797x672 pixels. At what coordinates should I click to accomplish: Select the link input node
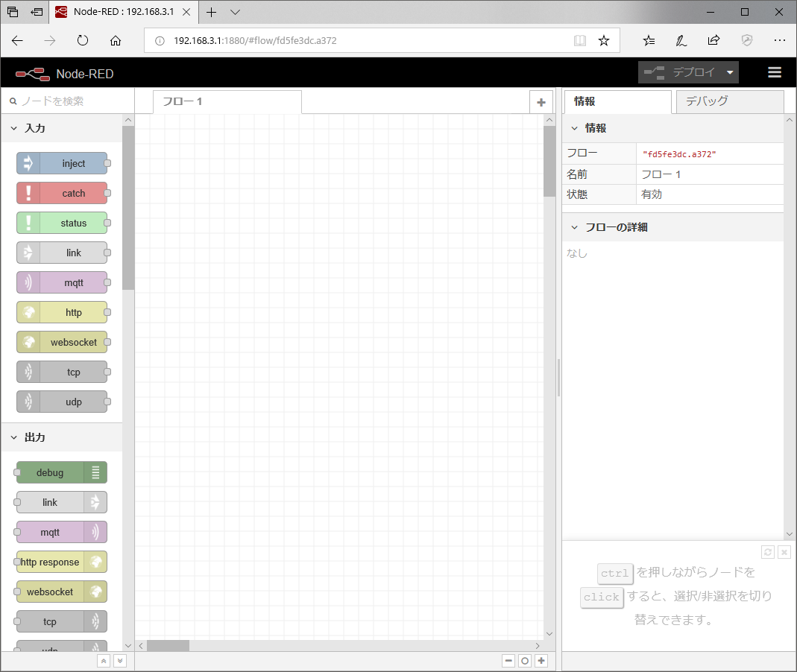pos(62,253)
